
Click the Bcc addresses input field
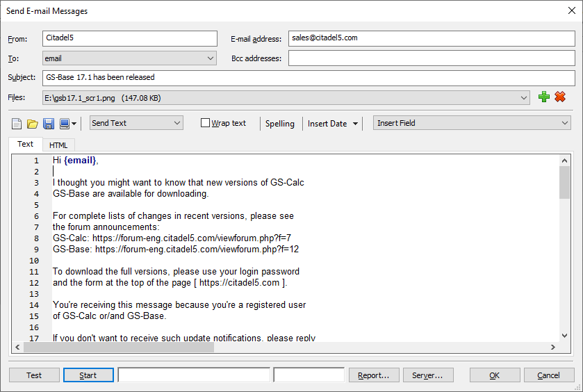coord(432,58)
